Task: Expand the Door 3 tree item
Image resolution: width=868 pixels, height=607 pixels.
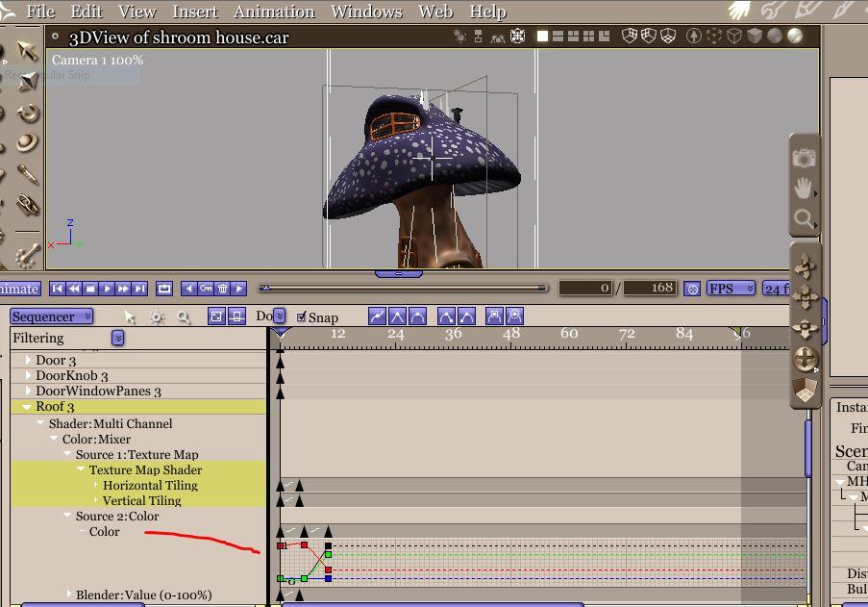Action: coord(28,360)
